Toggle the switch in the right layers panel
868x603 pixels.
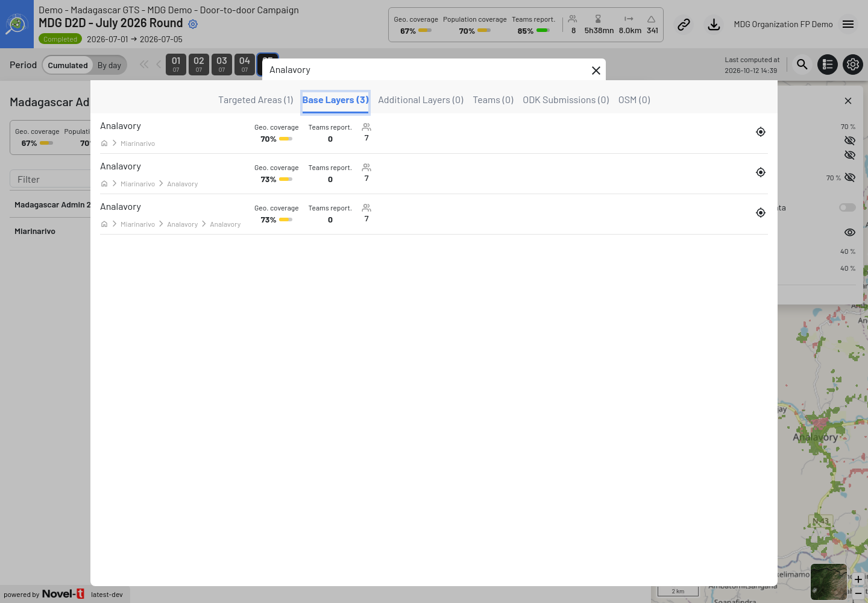tap(848, 207)
